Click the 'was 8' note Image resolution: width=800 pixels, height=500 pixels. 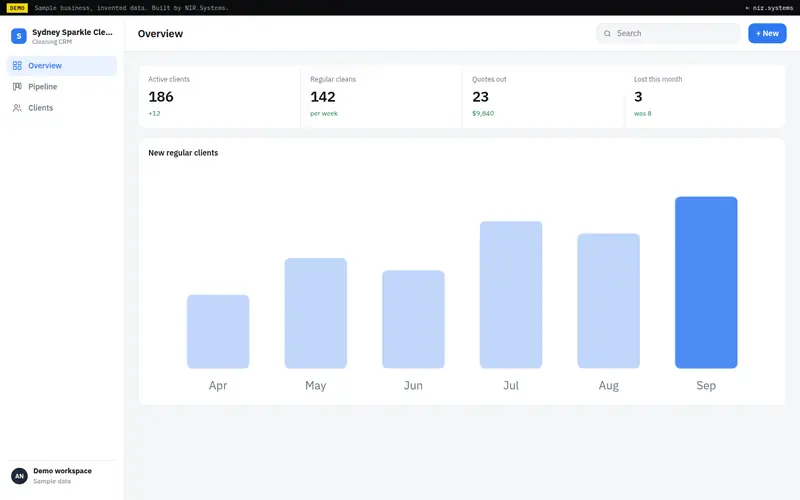[x=643, y=114]
